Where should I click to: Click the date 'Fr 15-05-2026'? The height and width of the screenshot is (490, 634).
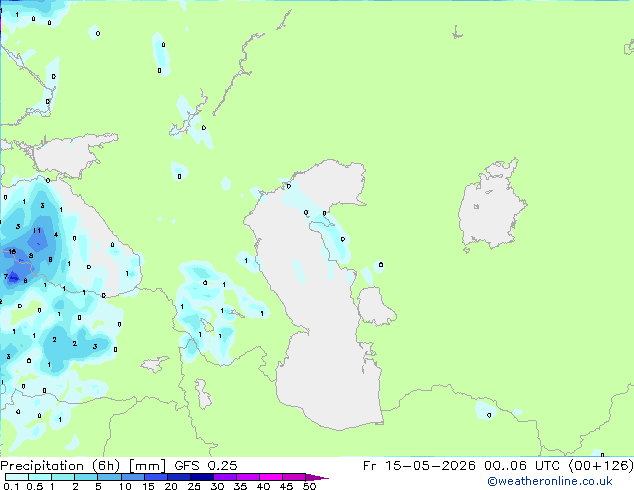pyautogui.click(x=419, y=466)
